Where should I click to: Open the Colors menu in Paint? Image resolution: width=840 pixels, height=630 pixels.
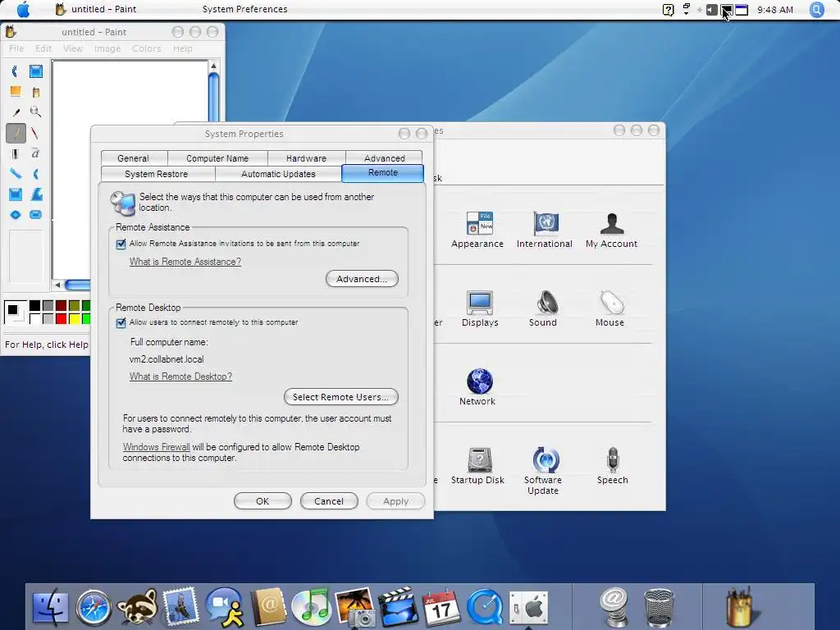pos(146,48)
